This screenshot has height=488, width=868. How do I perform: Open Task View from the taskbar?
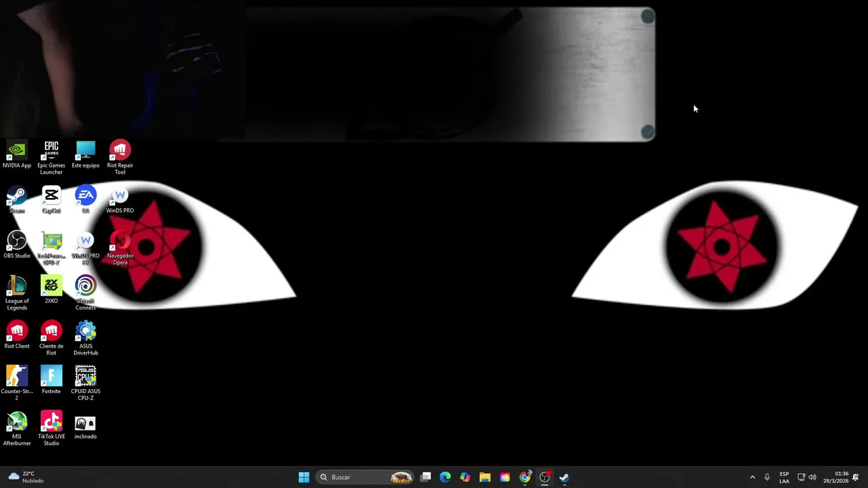point(425,477)
